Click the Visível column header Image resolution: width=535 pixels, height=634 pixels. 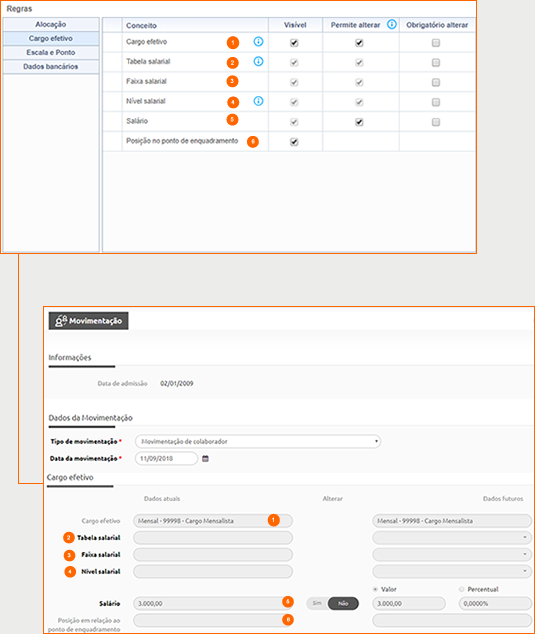tap(295, 25)
